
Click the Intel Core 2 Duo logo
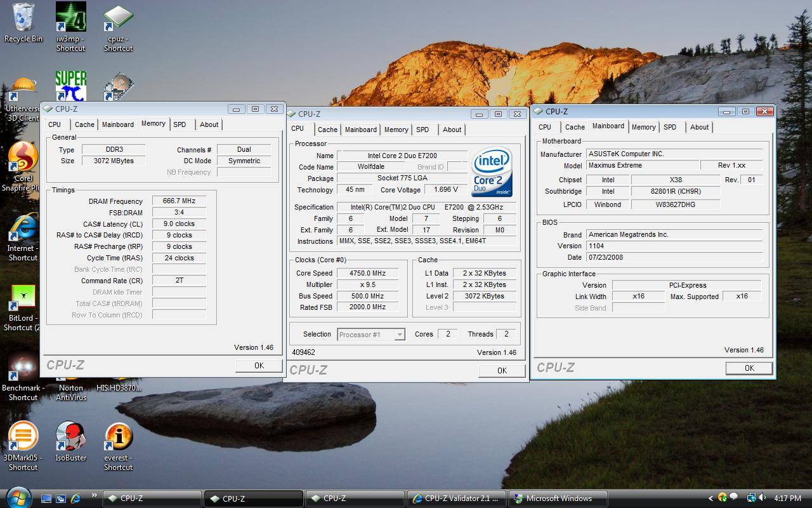pyautogui.click(x=491, y=172)
